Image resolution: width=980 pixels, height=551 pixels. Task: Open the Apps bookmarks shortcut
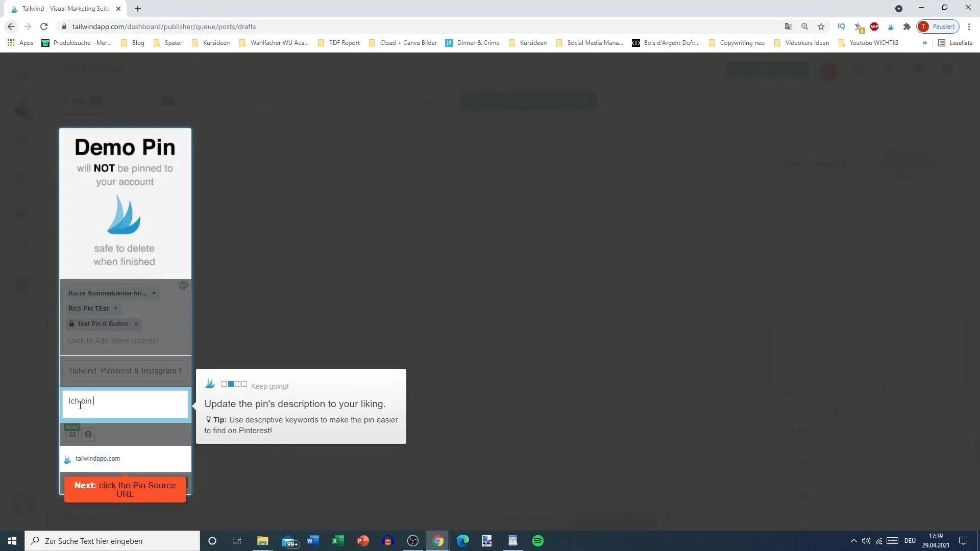coord(20,43)
